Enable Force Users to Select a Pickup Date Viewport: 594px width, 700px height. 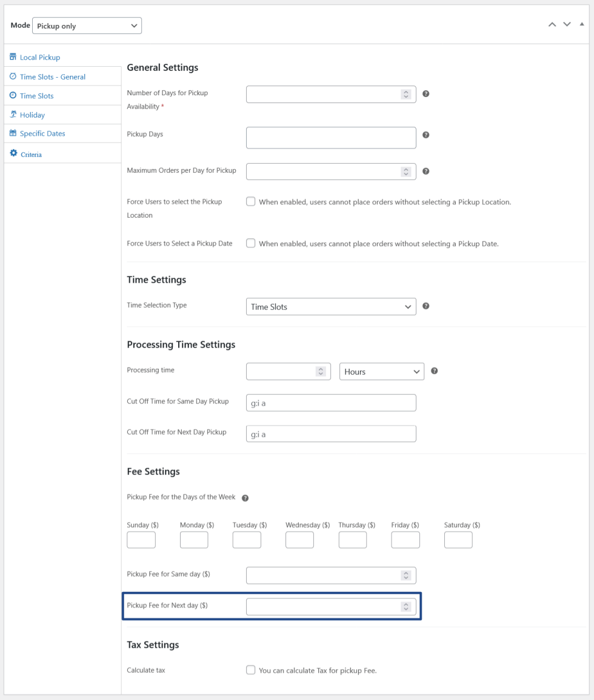(251, 243)
